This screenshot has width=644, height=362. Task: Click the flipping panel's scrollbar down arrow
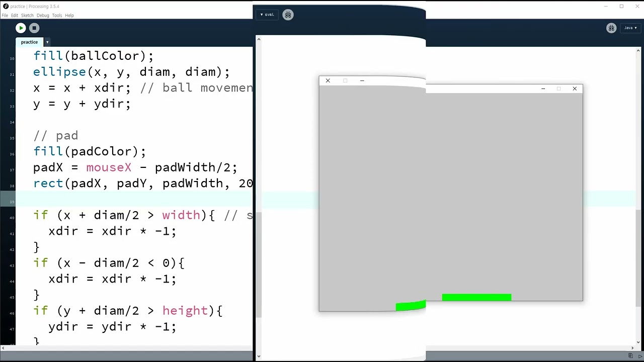tap(259, 356)
